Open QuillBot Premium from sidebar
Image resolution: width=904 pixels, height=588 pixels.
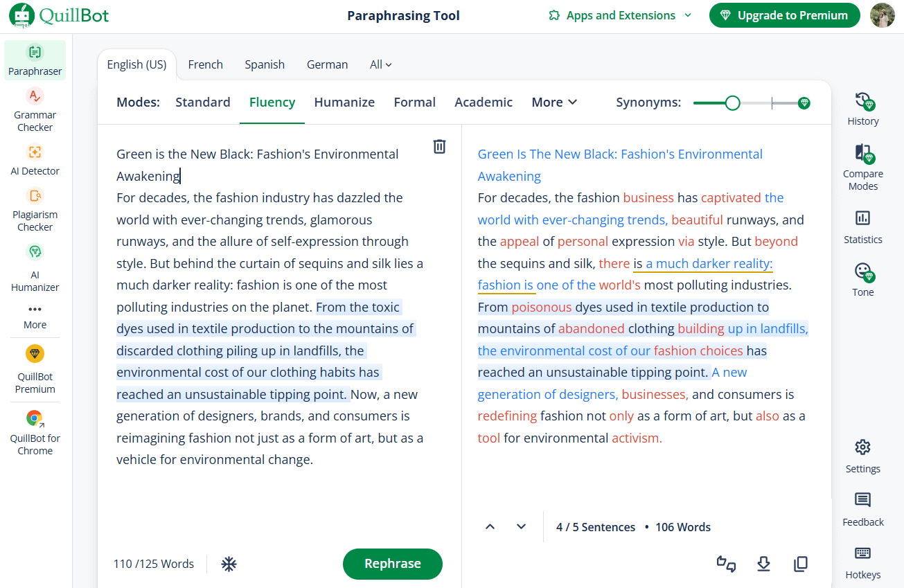click(35, 369)
